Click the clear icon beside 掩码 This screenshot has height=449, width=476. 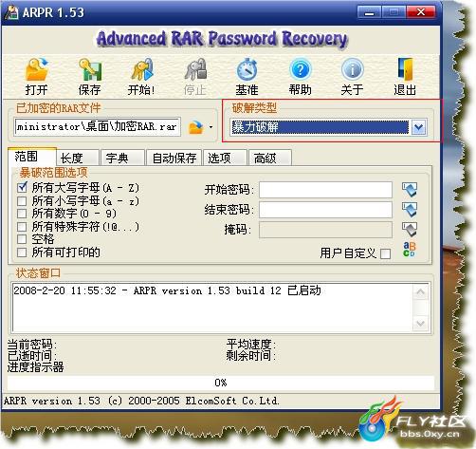[410, 230]
